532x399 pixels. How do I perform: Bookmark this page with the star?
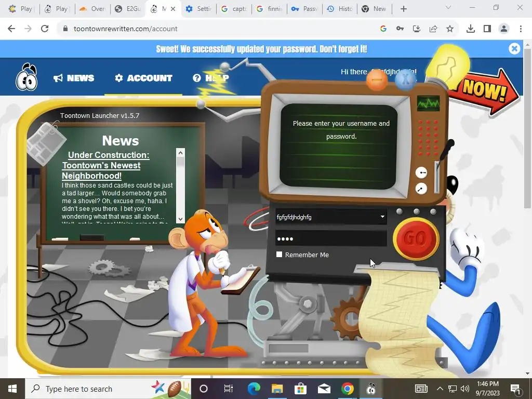(450, 29)
